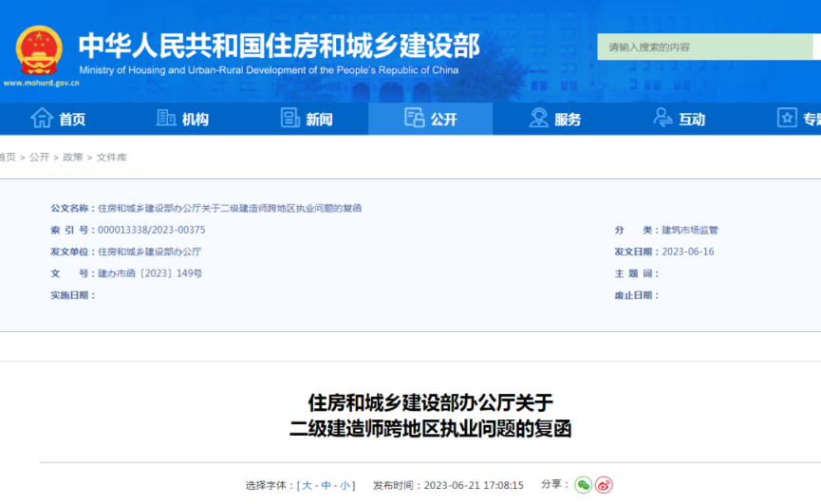The height and width of the screenshot is (504, 821).
Task: Click the person-arrows icon beside 互动
Action: click(662, 118)
